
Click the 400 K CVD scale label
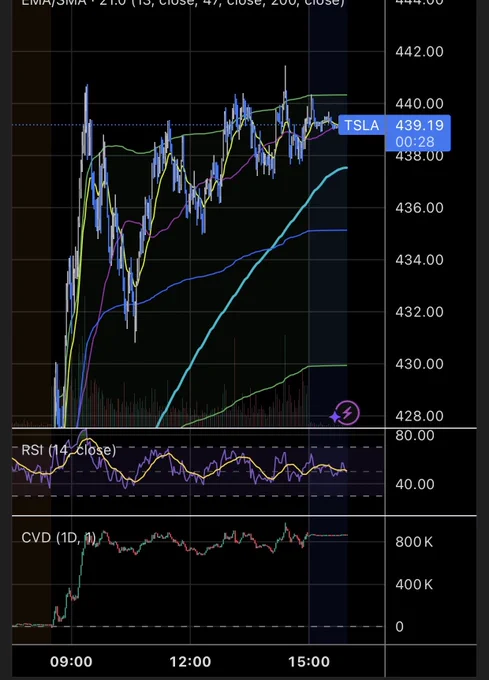click(414, 585)
